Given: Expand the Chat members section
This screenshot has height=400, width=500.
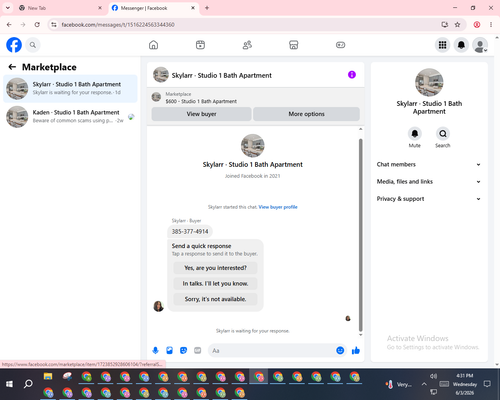Looking at the screenshot, I should 429,164.
